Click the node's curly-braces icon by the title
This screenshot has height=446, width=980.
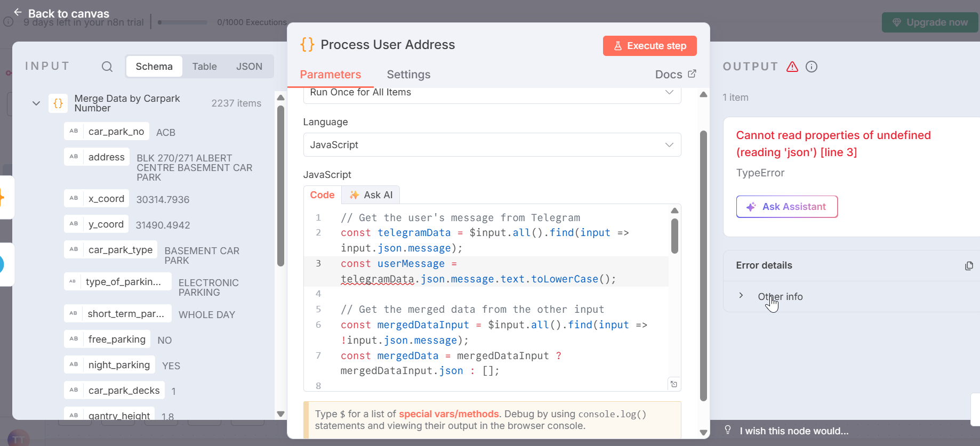point(307,45)
